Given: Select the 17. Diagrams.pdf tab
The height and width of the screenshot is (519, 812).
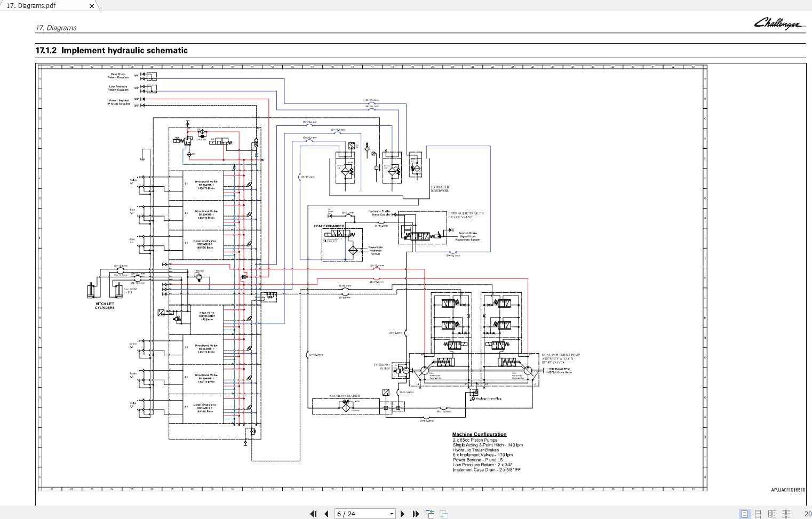Looking at the screenshot, I should [32, 6].
